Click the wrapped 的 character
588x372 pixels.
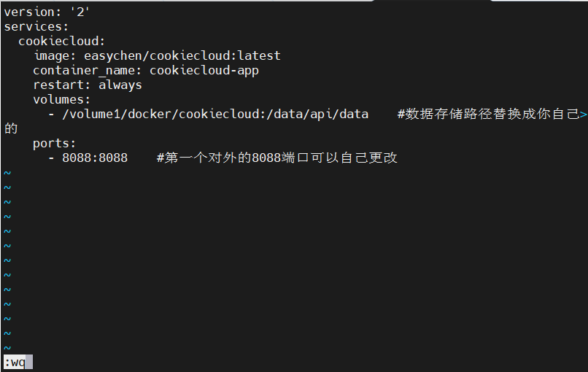(11, 128)
